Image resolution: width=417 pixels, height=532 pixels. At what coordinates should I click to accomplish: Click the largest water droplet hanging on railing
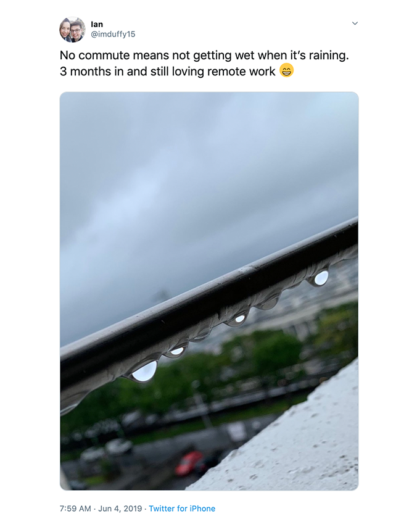[144, 372]
